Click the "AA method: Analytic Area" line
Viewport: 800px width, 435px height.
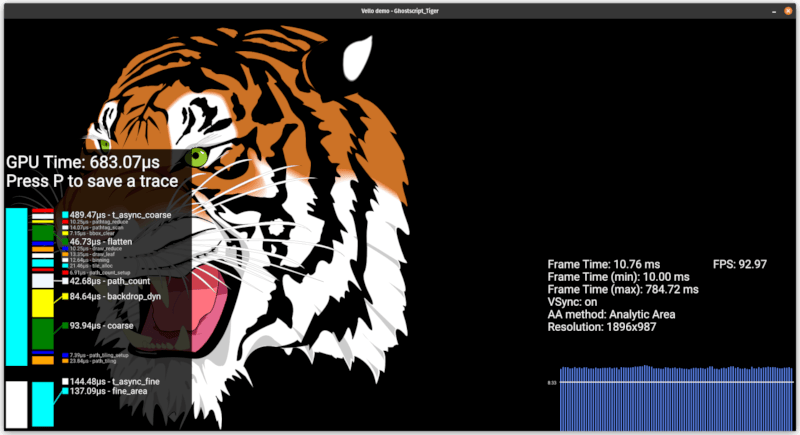pyautogui.click(x=611, y=315)
